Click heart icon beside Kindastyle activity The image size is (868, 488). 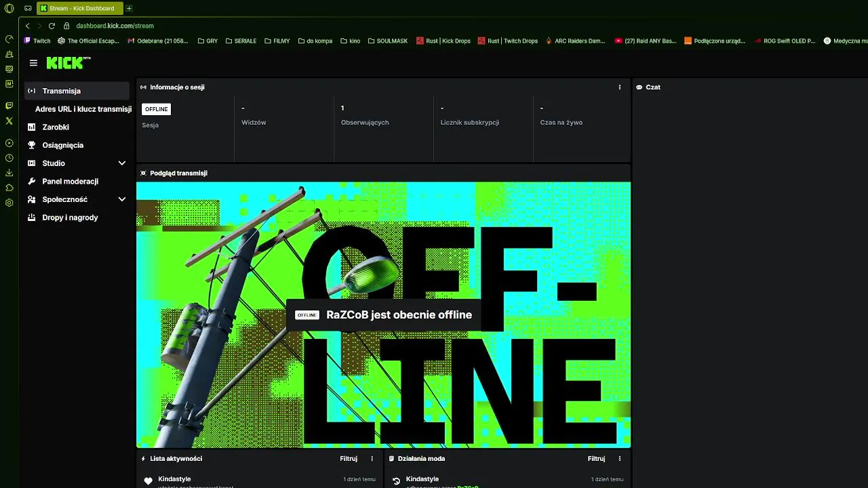(x=149, y=481)
